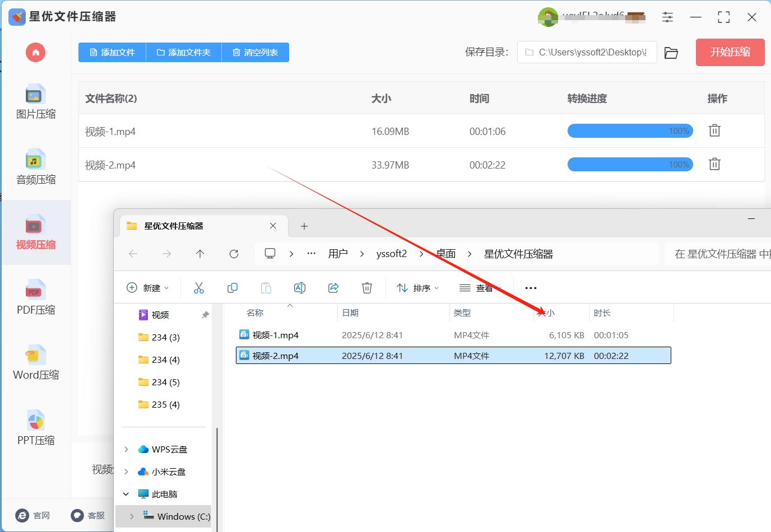Click 星优文件压缩器 breadcrumb segment
Screen dimensions: 771x532
(x=518, y=254)
